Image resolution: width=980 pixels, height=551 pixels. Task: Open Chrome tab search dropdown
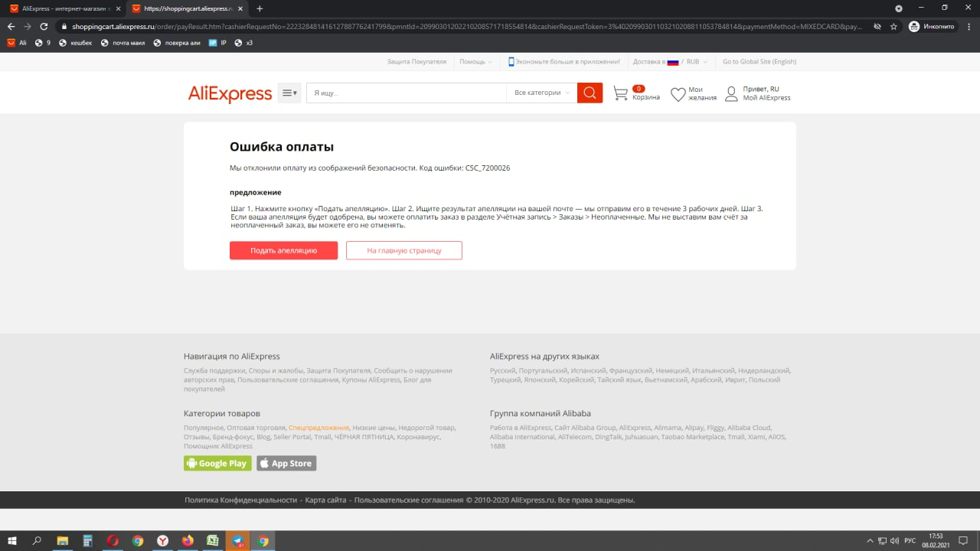(x=897, y=8)
